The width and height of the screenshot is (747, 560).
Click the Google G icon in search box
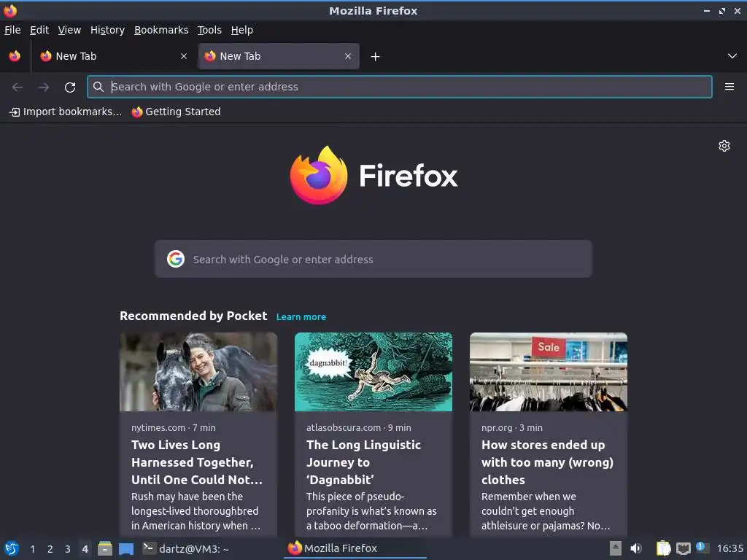coord(176,259)
